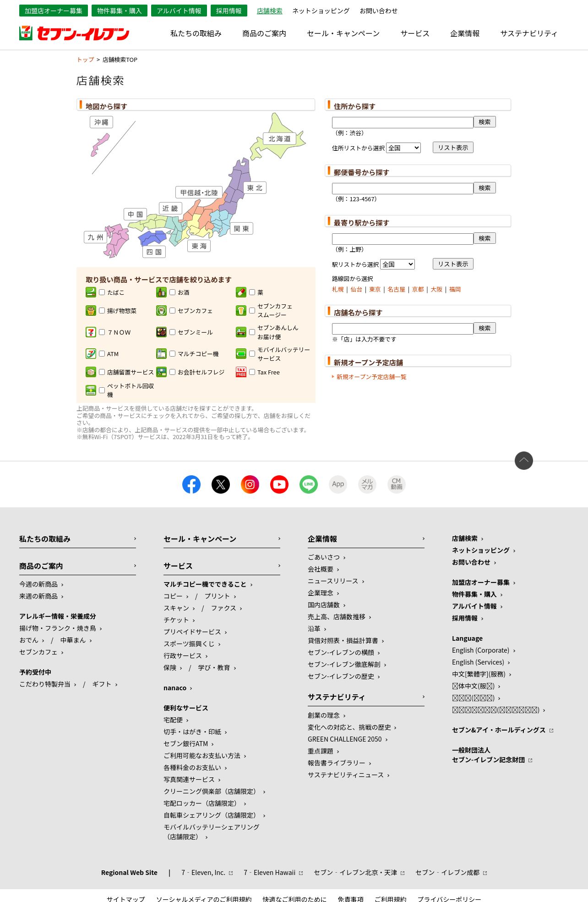Open the LINE social icon
The image size is (588, 902).
pyautogui.click(x=309, y=484)
